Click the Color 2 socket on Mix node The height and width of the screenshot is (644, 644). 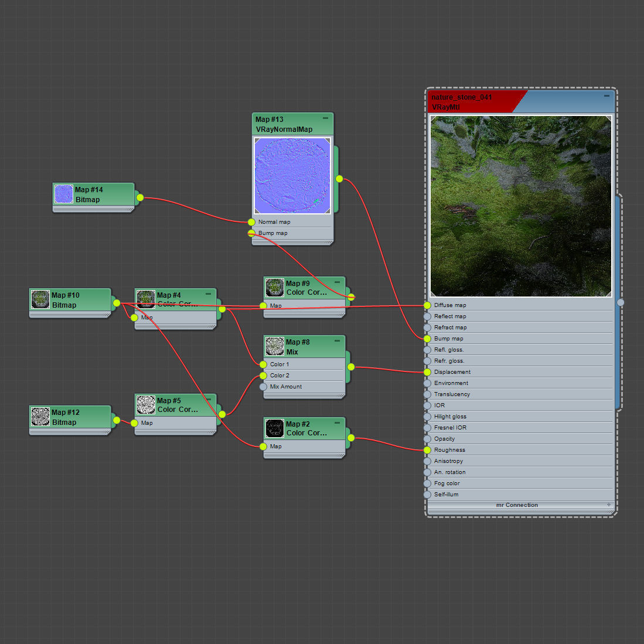coord(263,376)
